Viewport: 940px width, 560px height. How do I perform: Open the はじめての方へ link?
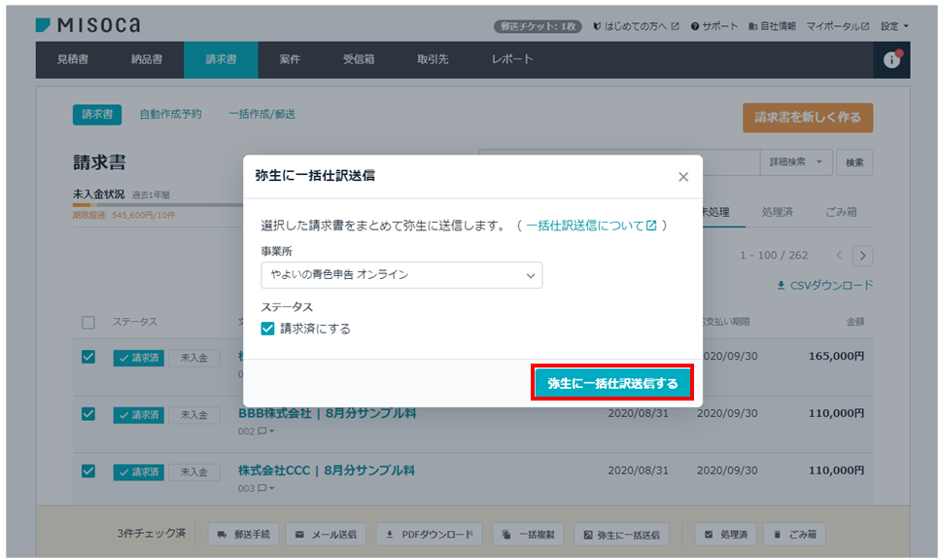coord(636,26)
